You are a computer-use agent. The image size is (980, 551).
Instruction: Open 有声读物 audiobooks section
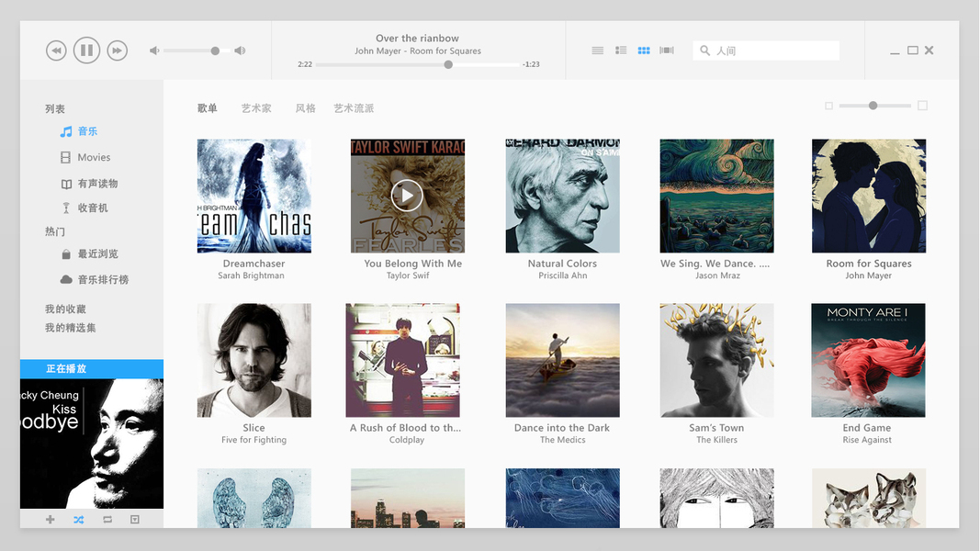pos(97,184)
